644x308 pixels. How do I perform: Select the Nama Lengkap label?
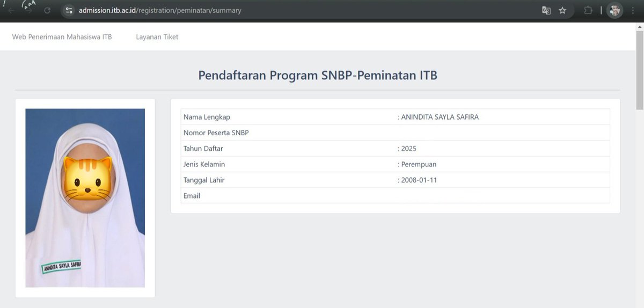[207, 117]
